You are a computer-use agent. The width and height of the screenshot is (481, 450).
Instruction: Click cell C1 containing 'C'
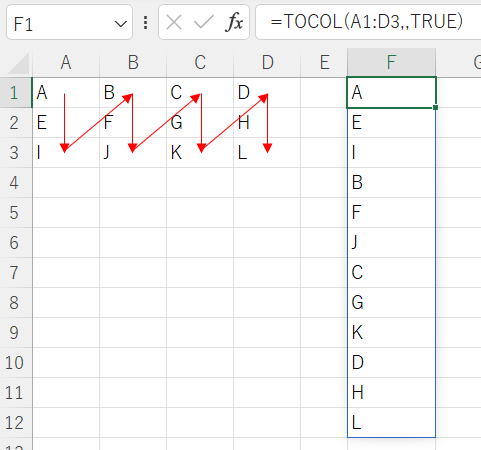coord(200,92)
